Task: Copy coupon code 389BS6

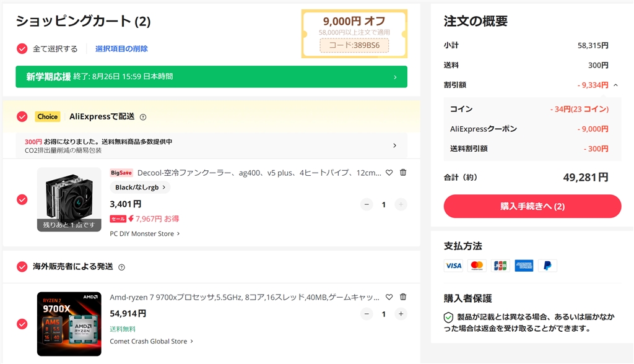Action: click(354, 45)
